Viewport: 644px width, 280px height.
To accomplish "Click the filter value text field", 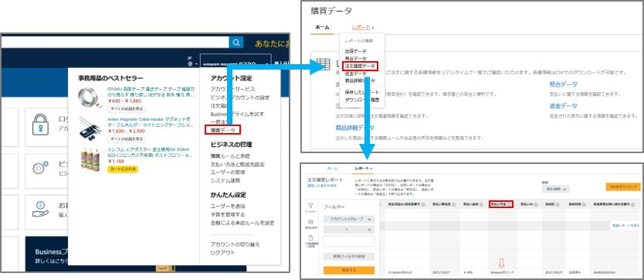I will point(349,241).
